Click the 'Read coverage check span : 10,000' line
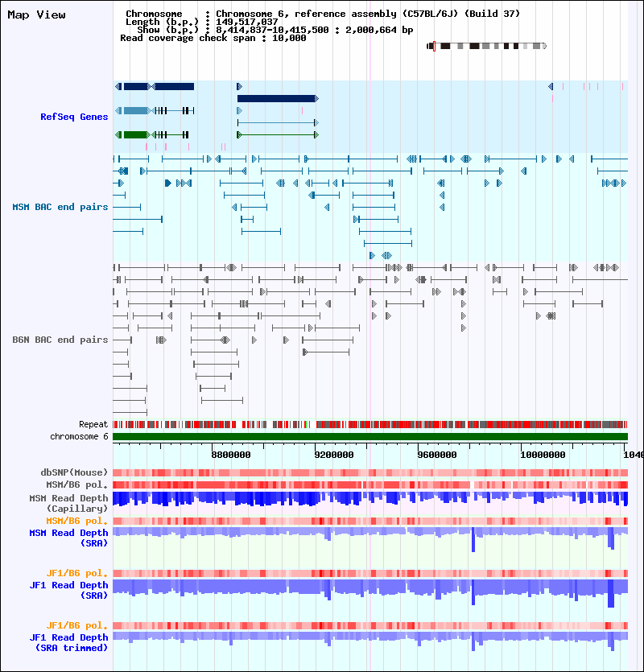This screenshot has height=672, width=644. click(x=213, y=38)
